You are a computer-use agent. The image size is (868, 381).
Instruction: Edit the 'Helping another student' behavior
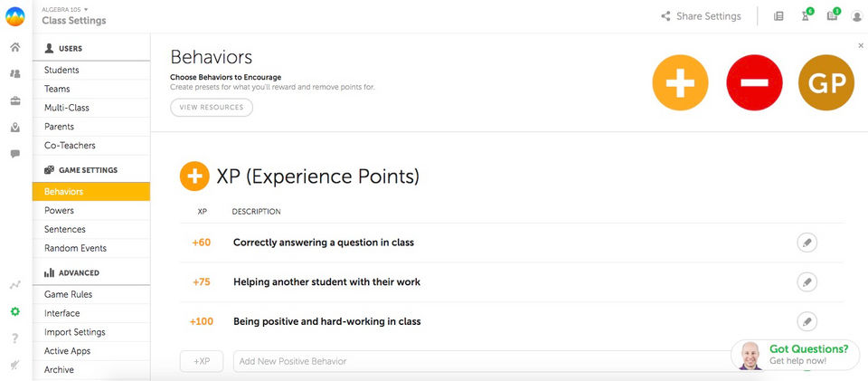pyautogui.click(x=807, y=281)
